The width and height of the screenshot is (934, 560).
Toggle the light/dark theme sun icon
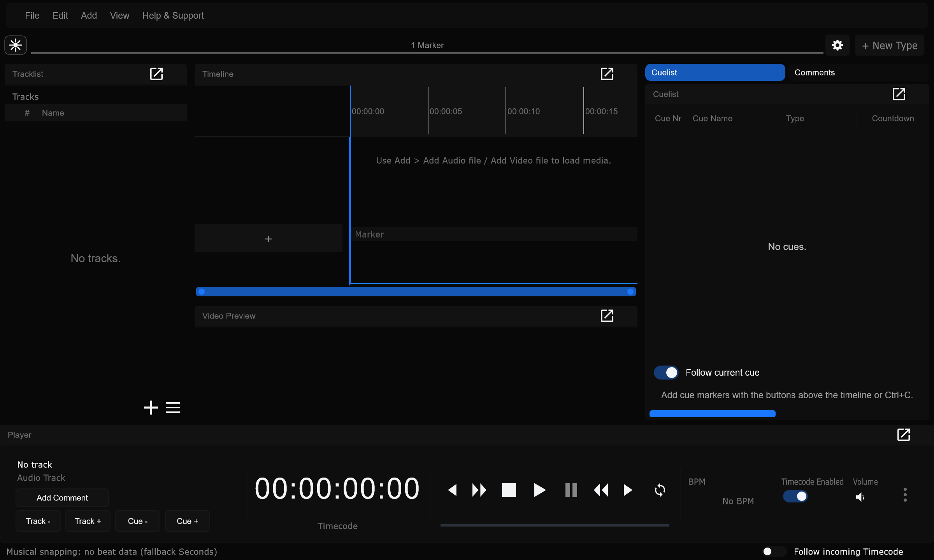(16, 45)
